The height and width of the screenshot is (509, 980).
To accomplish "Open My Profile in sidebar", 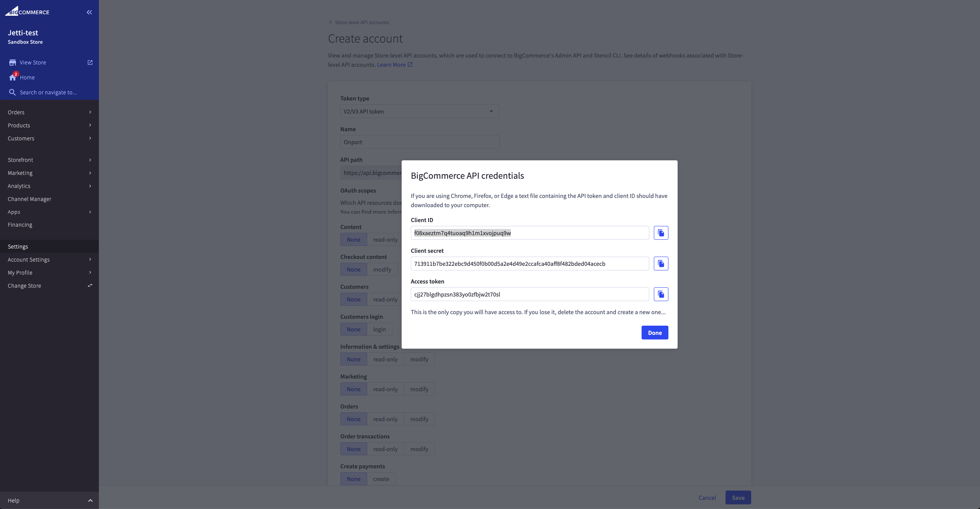I will [x=49, y=272].
